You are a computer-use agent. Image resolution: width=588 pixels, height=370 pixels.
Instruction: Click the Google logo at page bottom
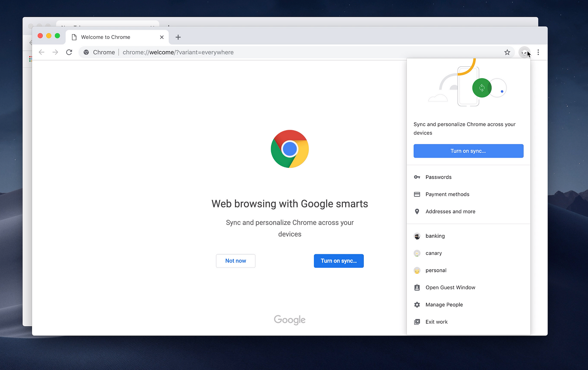pyautogui.click(x=290, y=320)
